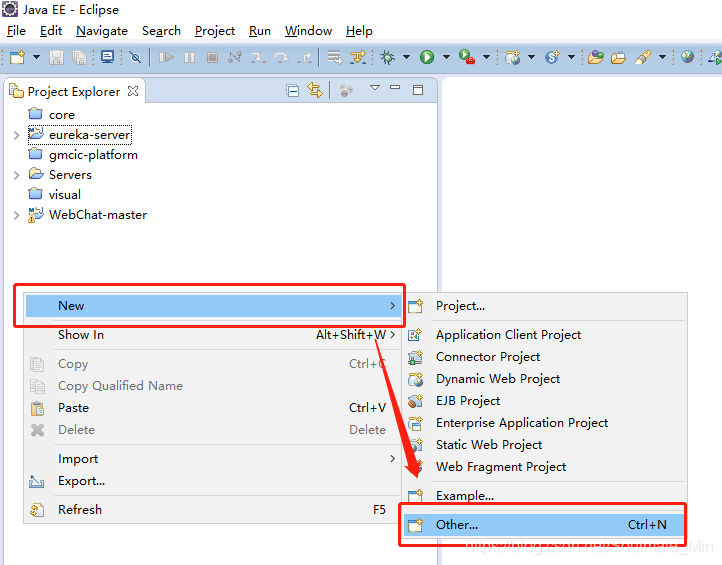
Task: Close the Project Explorer view tab
Action: point(133,91)
